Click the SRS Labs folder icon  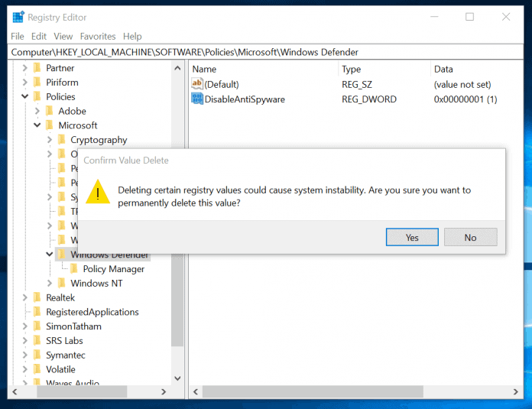(37, 340)
